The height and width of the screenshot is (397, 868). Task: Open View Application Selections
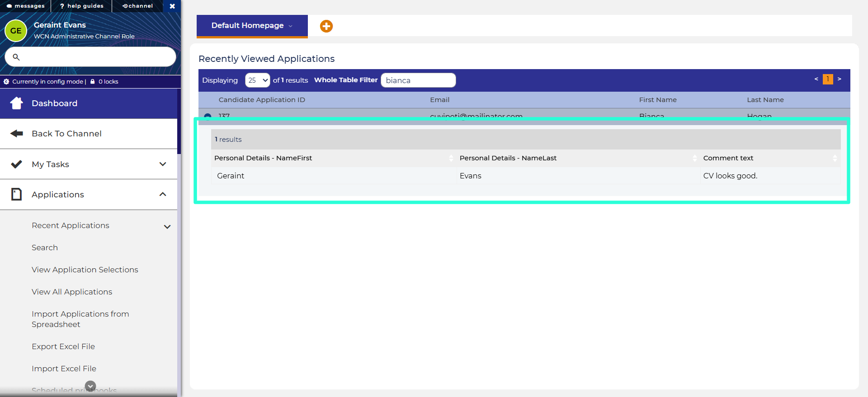(x=85, y=270)
